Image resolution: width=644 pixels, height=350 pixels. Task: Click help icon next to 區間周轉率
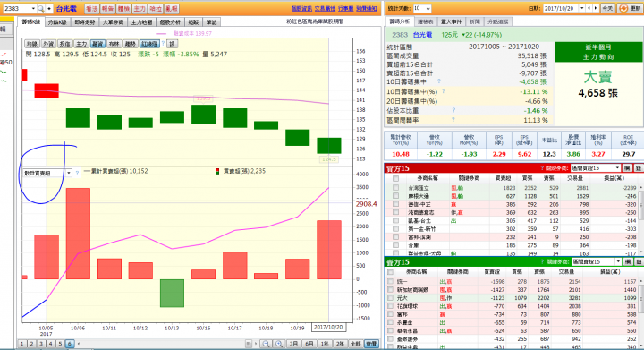point(453,120)
